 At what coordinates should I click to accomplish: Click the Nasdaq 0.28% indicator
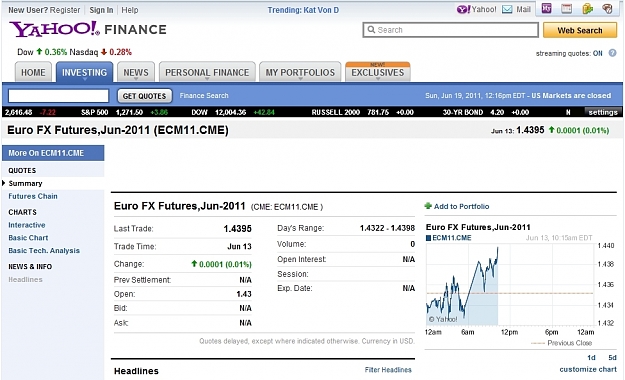pos(100,52)
